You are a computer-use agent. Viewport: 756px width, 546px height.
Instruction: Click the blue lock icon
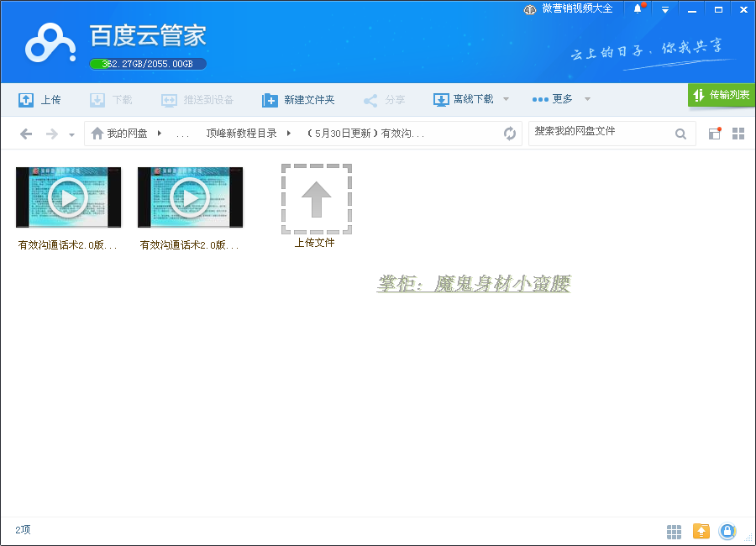click(x=727, y=531)
